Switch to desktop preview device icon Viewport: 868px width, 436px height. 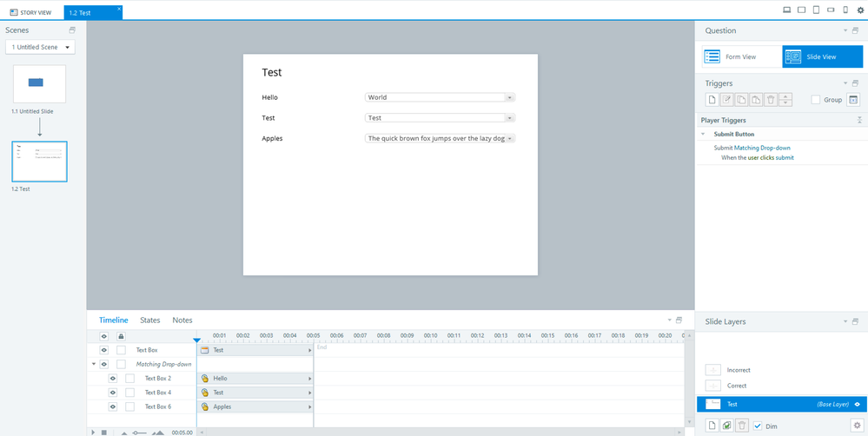point(787,10)
